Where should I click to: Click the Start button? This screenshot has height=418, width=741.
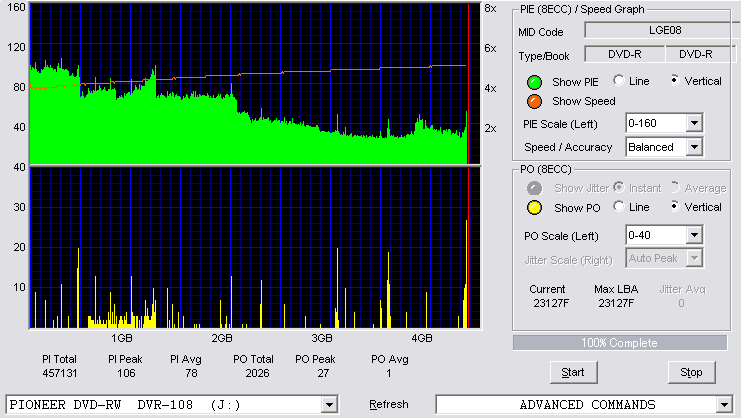pyautogui.click(x=573, y=372)
